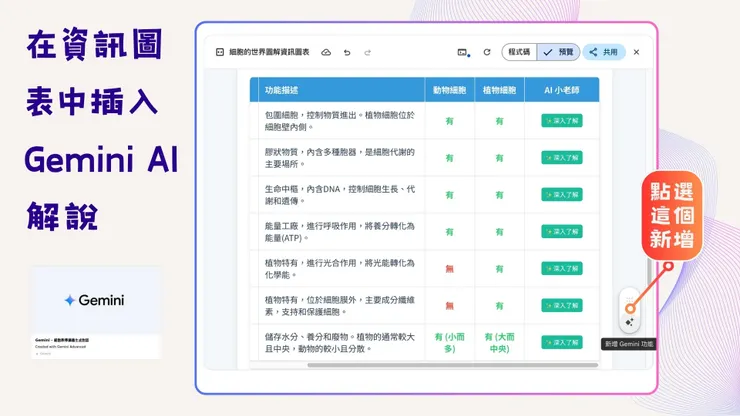Open the Gemini preview card thumbnail

coord(96,313)
